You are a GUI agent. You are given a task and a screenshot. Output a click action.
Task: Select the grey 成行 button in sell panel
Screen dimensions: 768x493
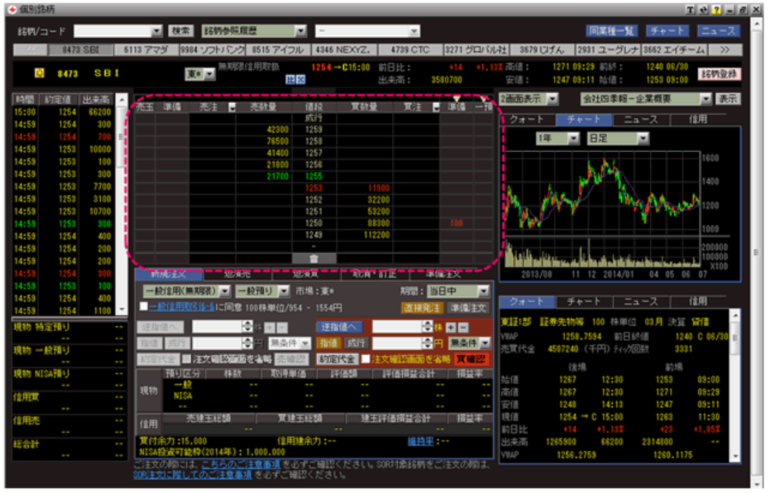(175, 343)
